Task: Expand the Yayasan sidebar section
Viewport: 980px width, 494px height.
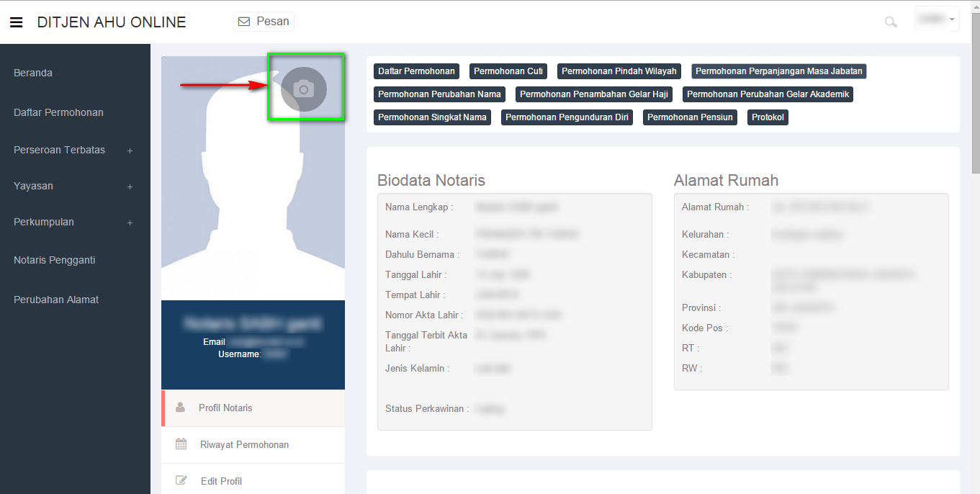Action: pos(130,187)
